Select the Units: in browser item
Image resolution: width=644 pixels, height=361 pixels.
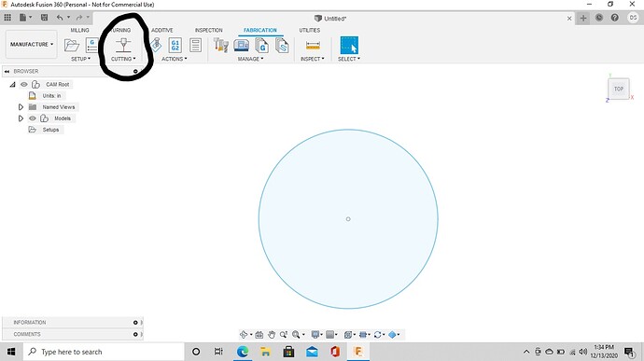point(51,96)
